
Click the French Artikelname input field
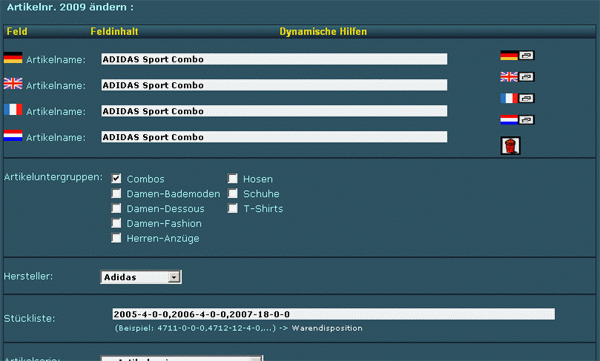274,111
